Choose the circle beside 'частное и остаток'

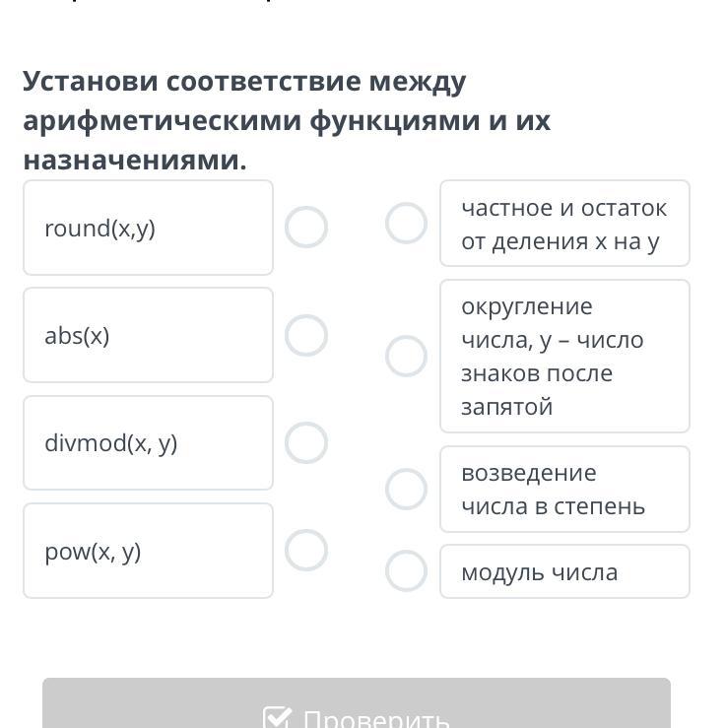[x=406, y=224]
